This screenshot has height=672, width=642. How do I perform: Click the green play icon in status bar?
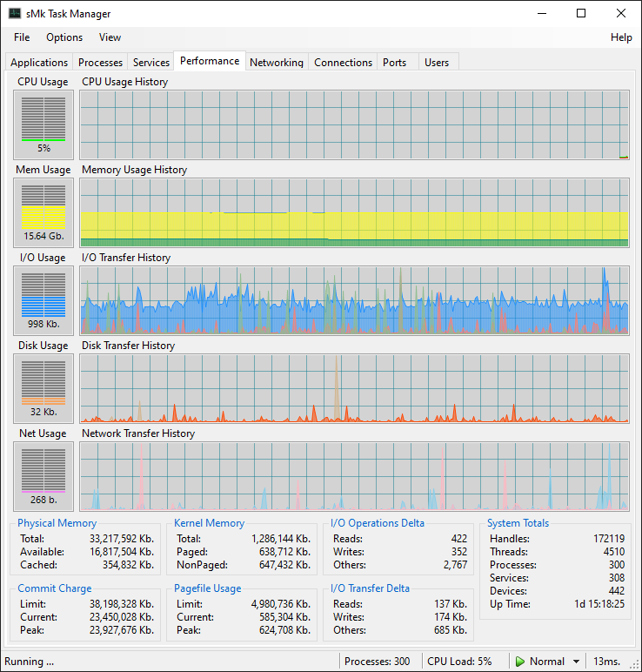click(x=520, y=662)
